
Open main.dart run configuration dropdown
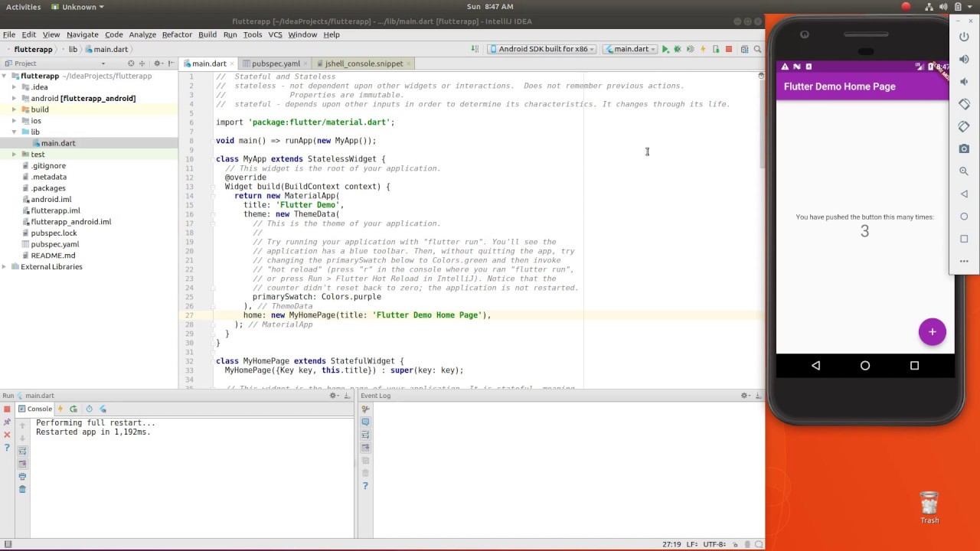(630, 49)
